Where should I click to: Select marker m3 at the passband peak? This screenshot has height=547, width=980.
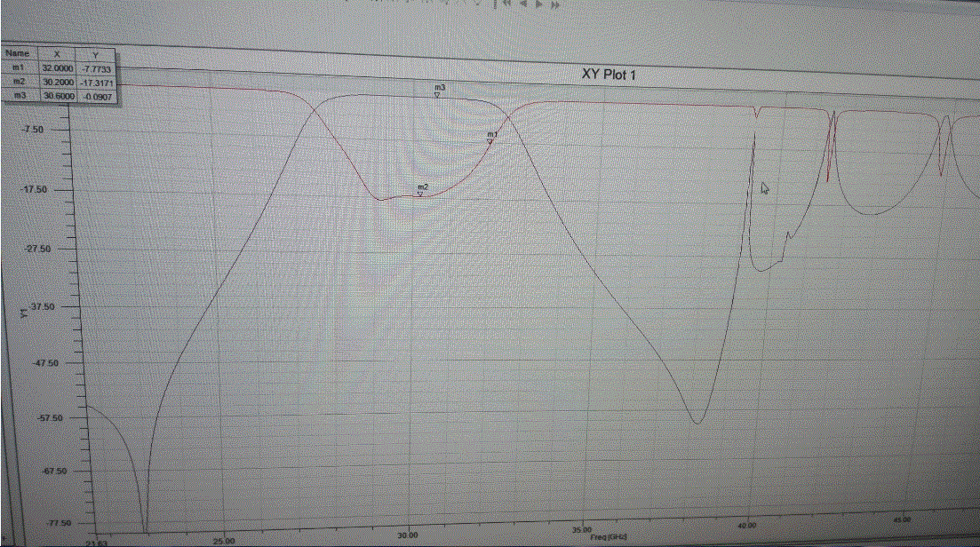click(x=440, y=91)
